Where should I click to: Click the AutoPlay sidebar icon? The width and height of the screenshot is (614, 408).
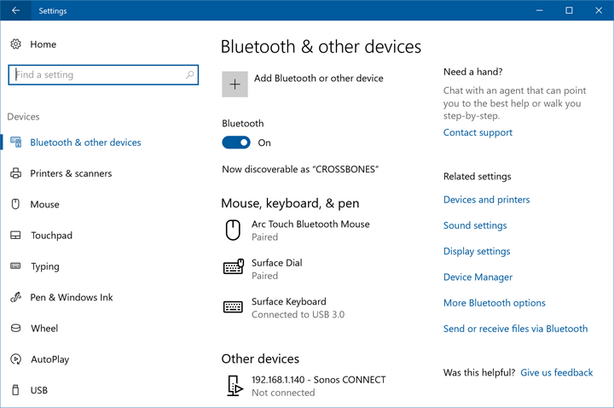(16, 359)
